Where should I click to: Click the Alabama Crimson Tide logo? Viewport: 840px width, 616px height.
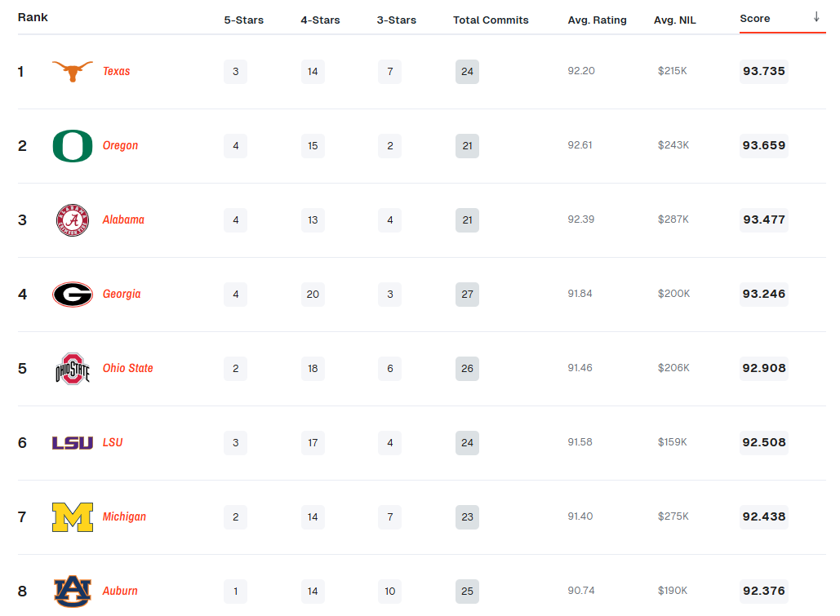coord(73,219)
